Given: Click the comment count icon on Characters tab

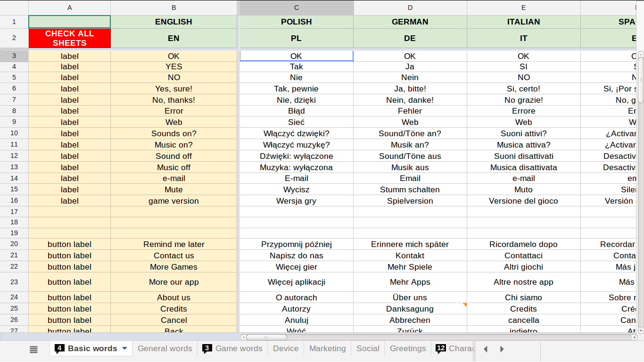Looking at the screenshot, I should tap(441, 349).
